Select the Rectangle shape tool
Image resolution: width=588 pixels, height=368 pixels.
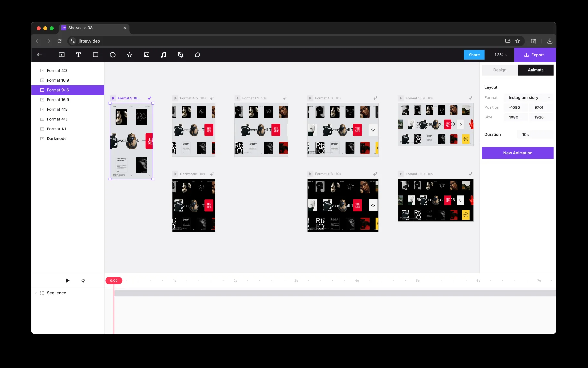tap(96, 55)
